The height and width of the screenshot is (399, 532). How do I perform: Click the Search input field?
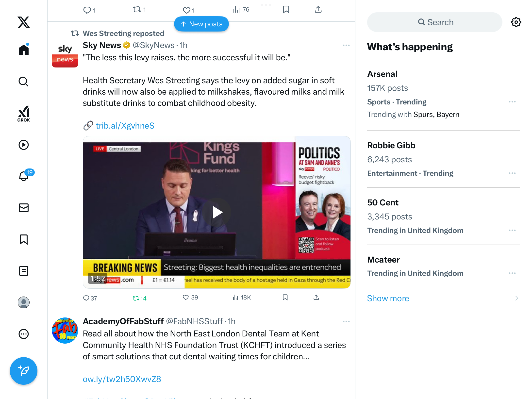(435, 22)
